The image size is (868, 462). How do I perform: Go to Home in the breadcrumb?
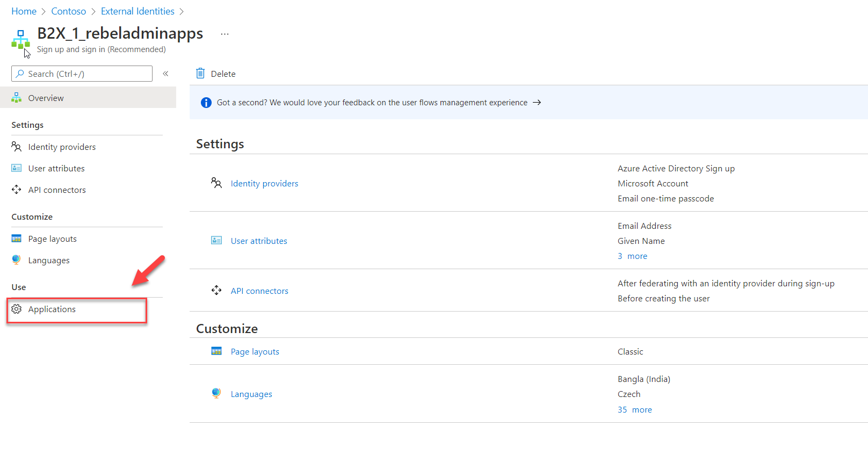click(24, 11)
